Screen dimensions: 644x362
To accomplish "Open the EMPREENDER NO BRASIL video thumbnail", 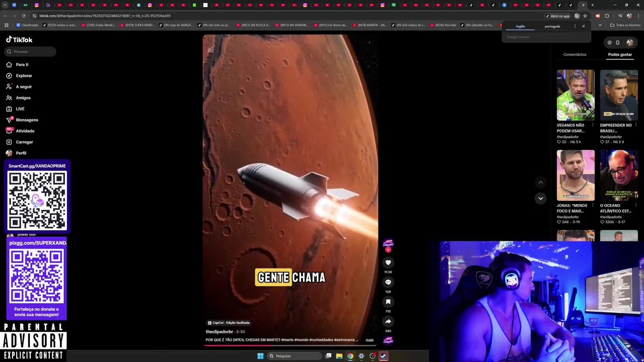I will pyautogui.click(x=619, y=95).
